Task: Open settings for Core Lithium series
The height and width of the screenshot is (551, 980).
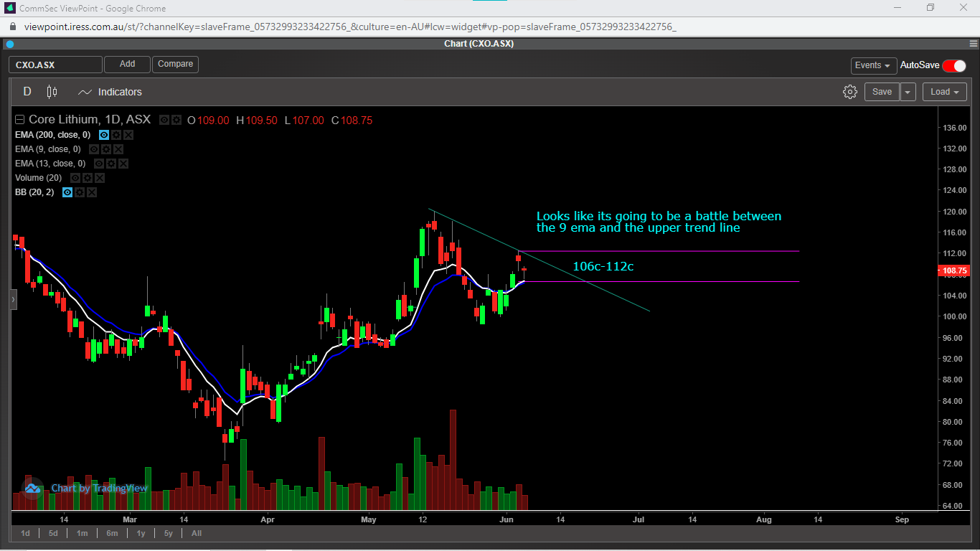Action: (x=176, y=121)
